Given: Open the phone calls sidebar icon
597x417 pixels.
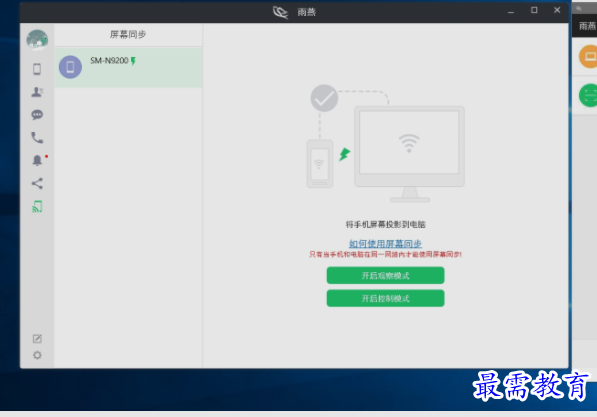Looking at the screenshot, I should (37, 137).
